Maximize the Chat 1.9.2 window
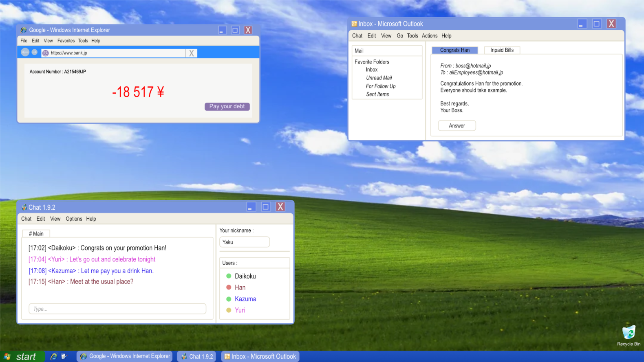The width and height of the screenshot is (644, 362). pos(266,207)
